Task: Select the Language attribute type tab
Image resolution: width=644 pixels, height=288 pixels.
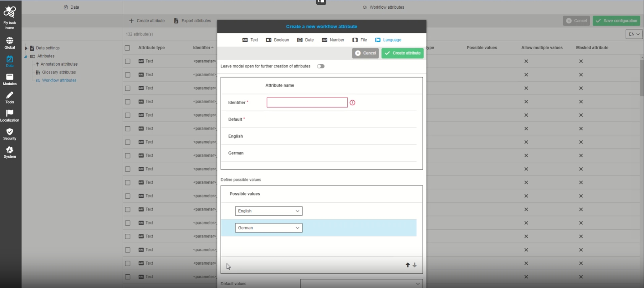Action: click(388, 40)
